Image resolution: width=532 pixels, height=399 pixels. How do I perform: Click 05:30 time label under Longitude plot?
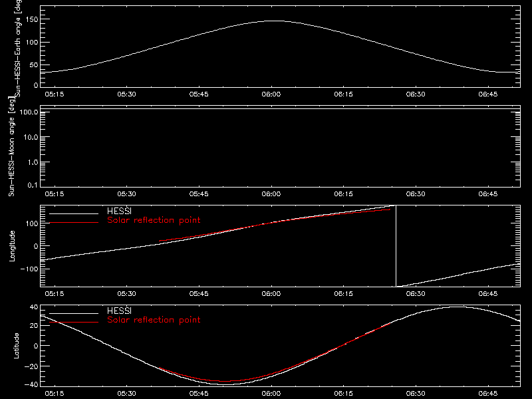[126, 294]
